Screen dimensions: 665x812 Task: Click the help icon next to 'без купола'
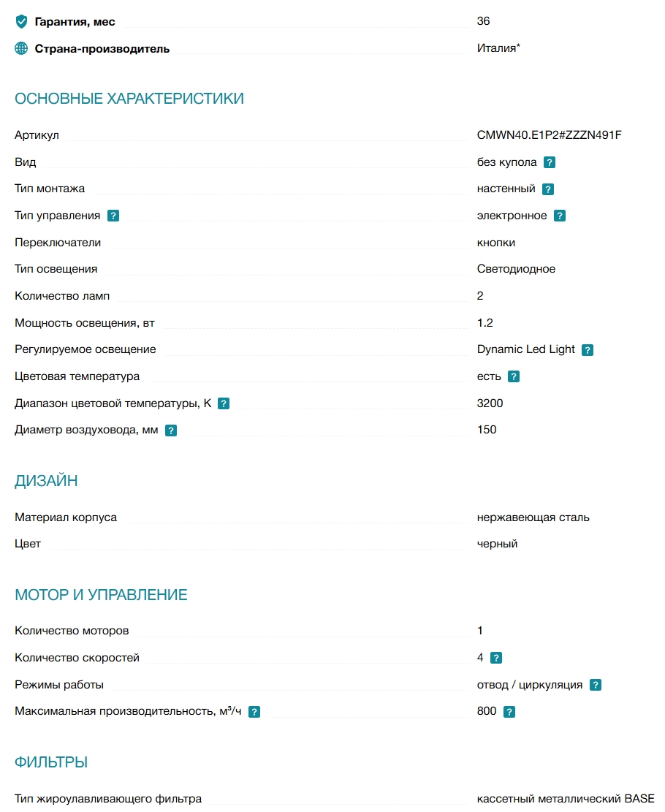tap(550, 162)
